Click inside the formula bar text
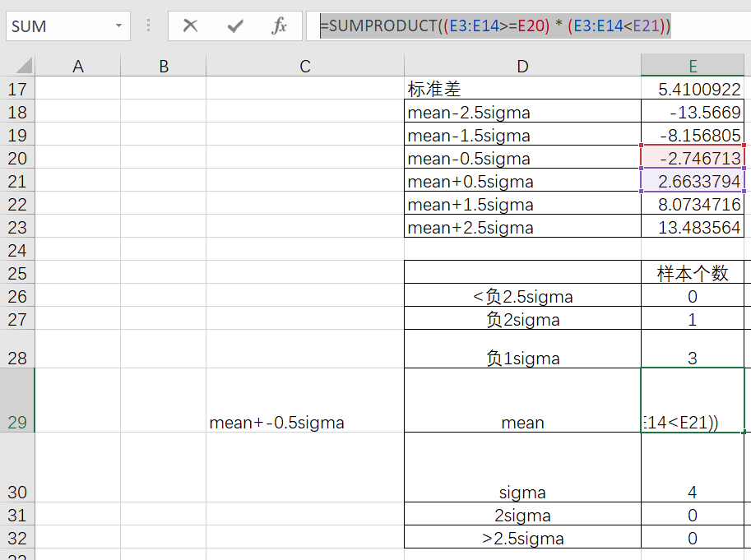This screenshot has width=751, height=560. point(495,25)
